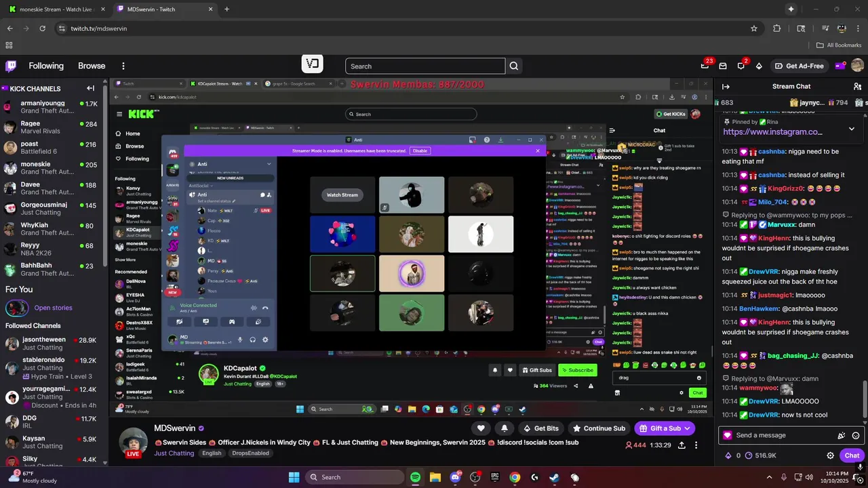Open Discord from the taskbar

click(x=455, y=477)
